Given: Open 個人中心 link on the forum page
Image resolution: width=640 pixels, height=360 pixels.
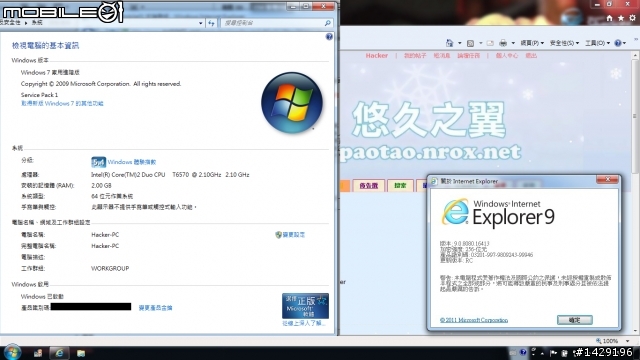Looking at the screenshot, I should (x=507, y=56).
